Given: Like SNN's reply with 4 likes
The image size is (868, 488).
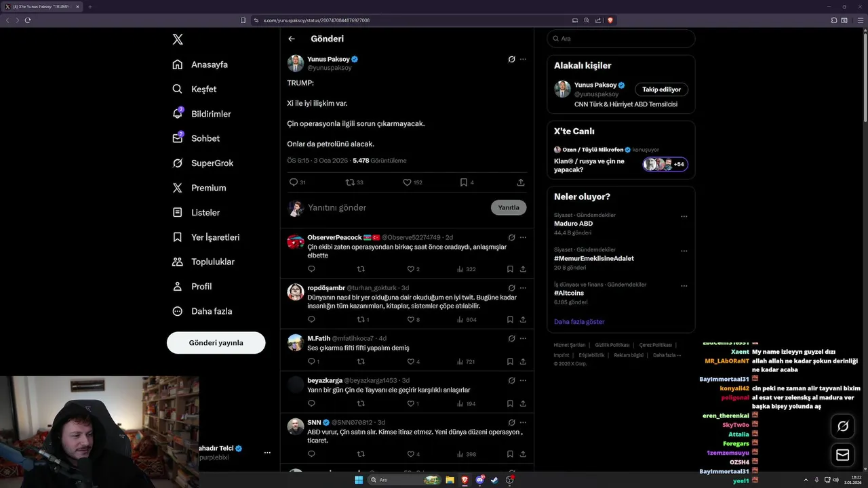Looking at the screenshot, I should click(x=411, y=454).
